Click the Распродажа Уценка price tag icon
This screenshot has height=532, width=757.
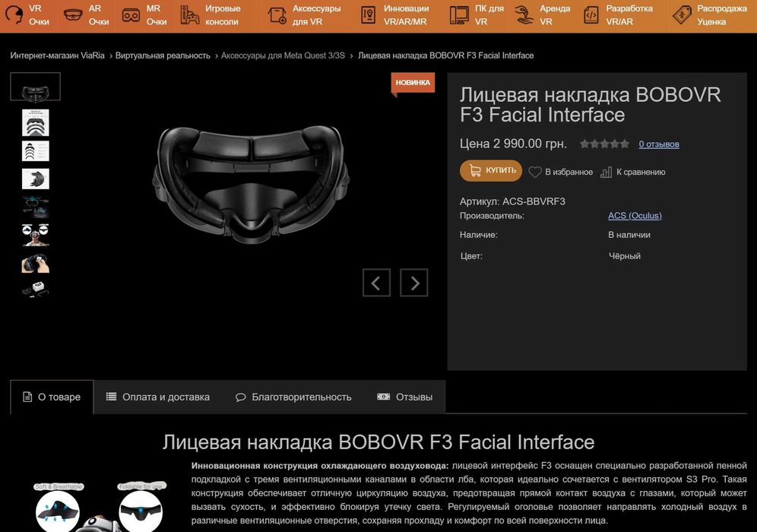click(682, 15)
